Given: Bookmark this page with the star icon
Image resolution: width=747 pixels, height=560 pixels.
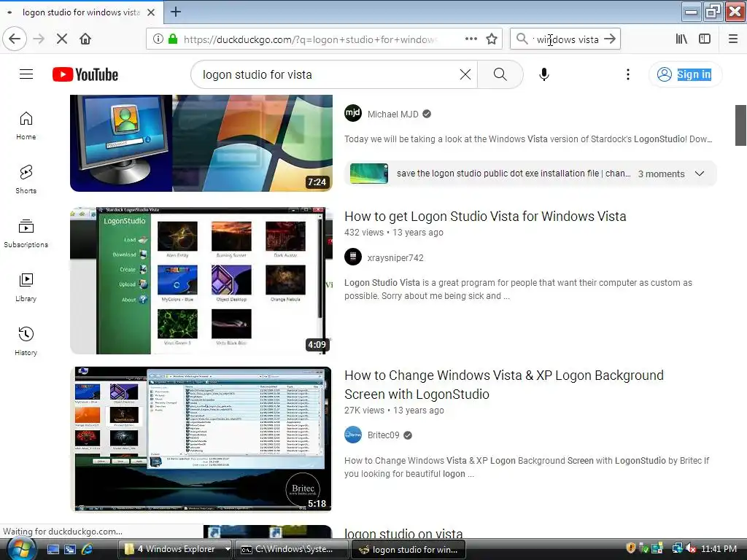Looking at the screenshot, I should point(492,39).
